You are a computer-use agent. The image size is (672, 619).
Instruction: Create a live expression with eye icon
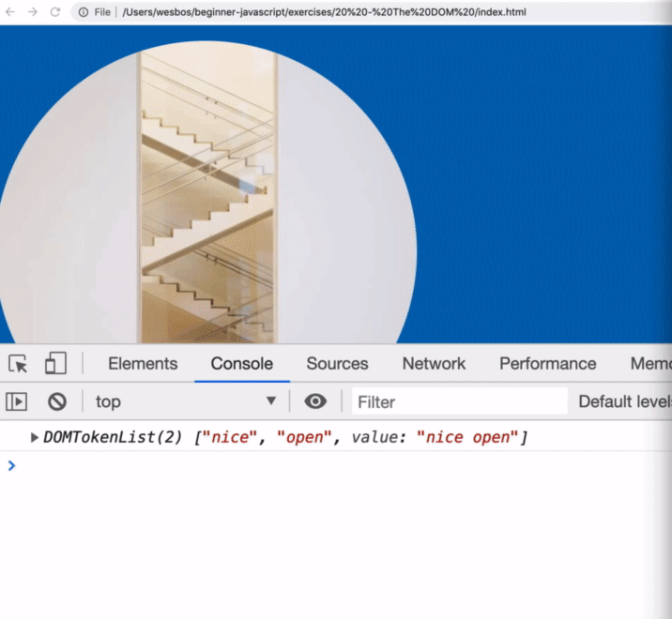click(x=315, y=401)
